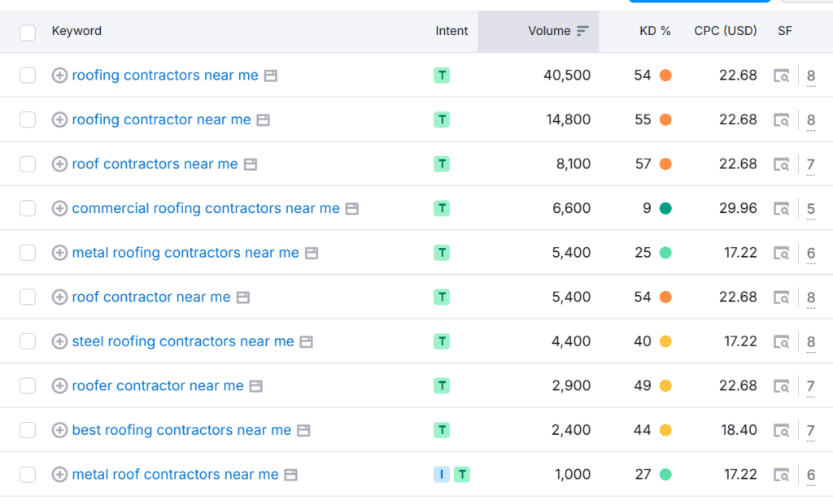Click the table icon after 'metal roof contractors near me'
The height and width of the screenshot is (504, 833).
click(x=291, y=476)
